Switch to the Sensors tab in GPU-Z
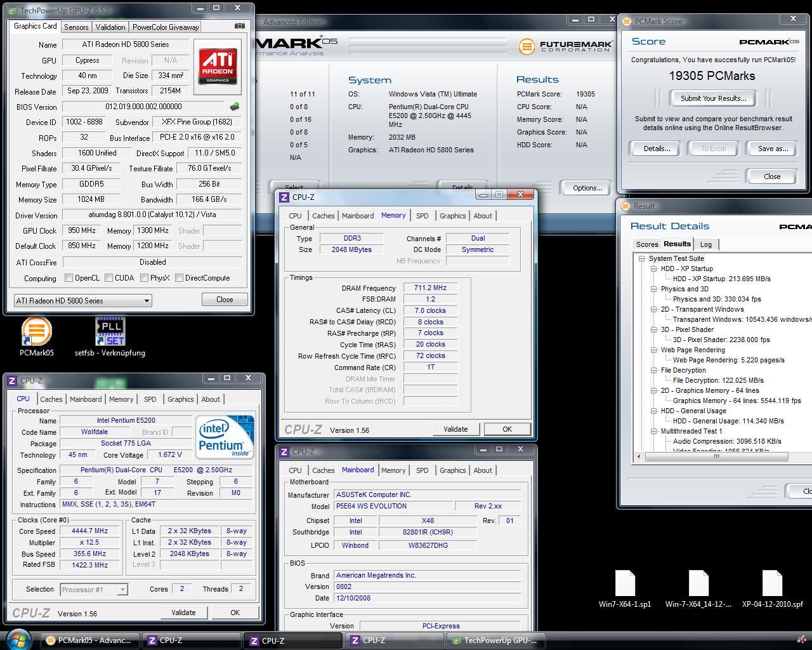 pyautogui.click(x=76, y=27)
